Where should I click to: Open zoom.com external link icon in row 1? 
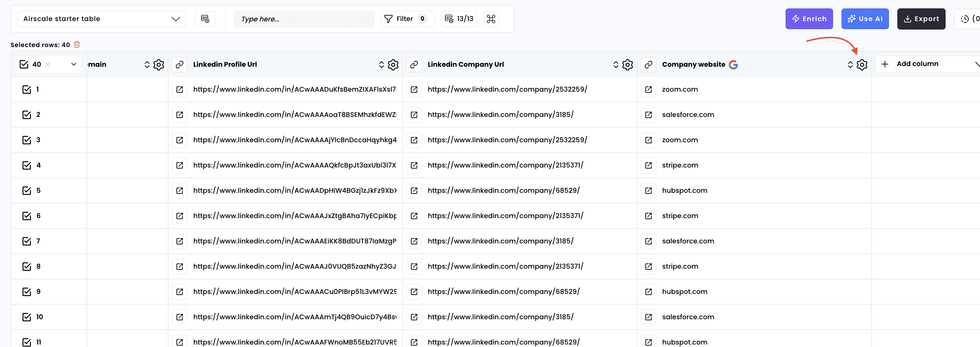pos(648,89)
